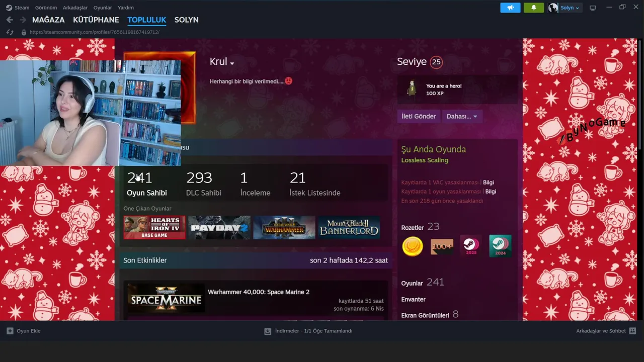The width and height of the screenshot is (644, 362).
Task: Open Arkadaşlar ve Sohbet
Action: click(x=606, y=331)
